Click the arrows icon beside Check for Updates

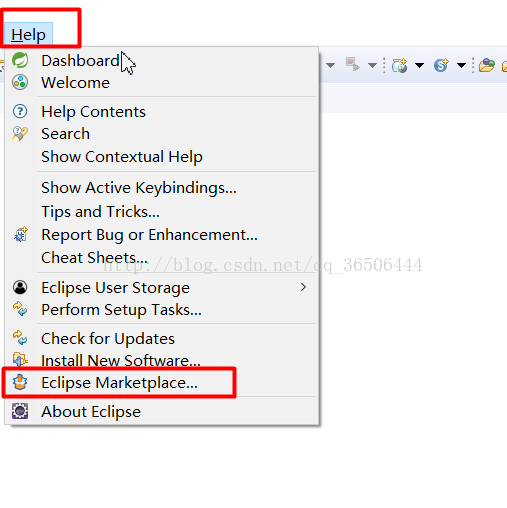click(x=20, y=338)
